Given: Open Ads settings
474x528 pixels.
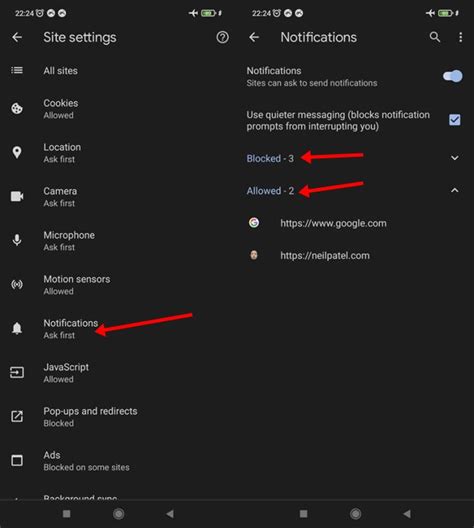Looking at the screenshot, I should (118, 460).
